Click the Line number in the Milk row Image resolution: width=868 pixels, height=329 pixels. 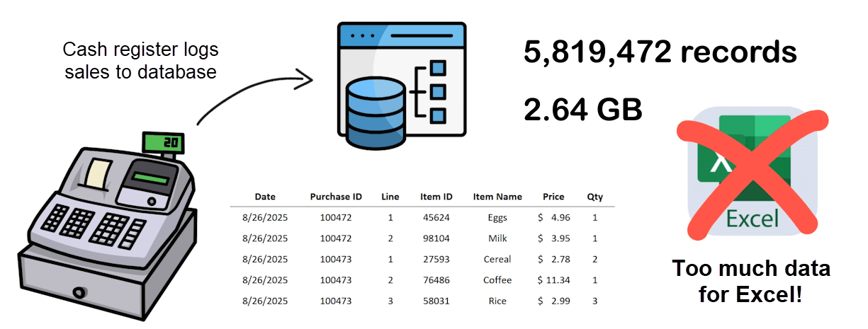coord(390,238)
